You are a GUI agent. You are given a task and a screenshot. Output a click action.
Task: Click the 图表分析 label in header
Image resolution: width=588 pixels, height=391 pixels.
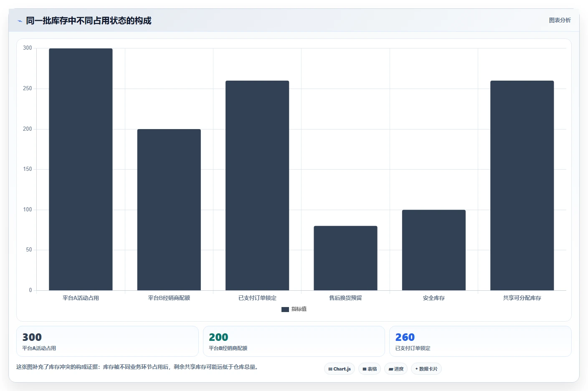tap(560, 20)
